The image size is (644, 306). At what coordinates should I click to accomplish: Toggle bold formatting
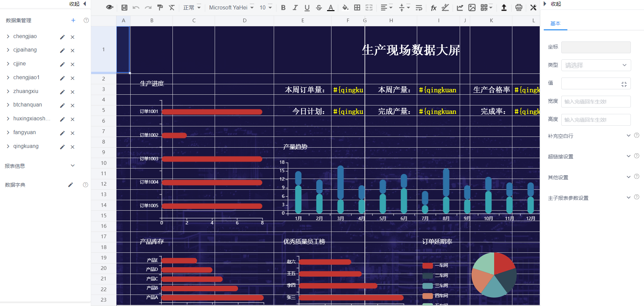click(283, 7)
